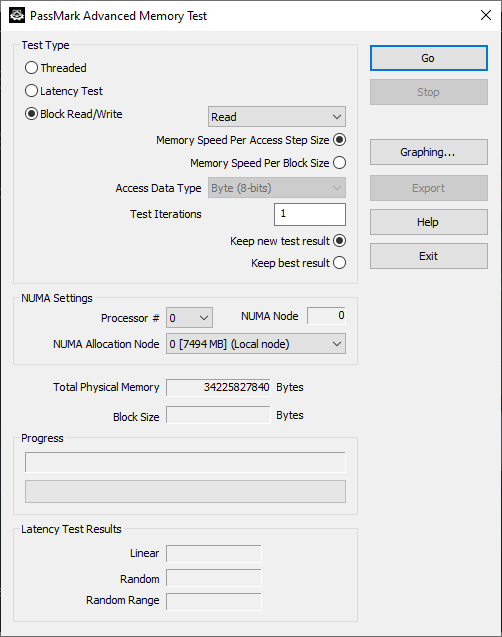Select Keep best result option
The image size is (502, 637).
point(299,263)
